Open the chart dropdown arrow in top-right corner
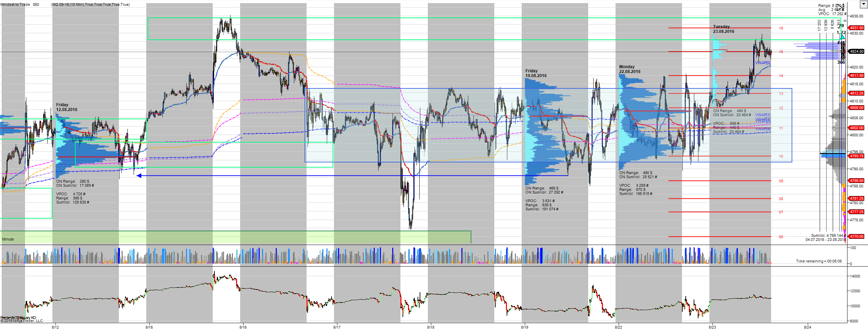Viewport: 868px width, 331px height. point(864,4)
